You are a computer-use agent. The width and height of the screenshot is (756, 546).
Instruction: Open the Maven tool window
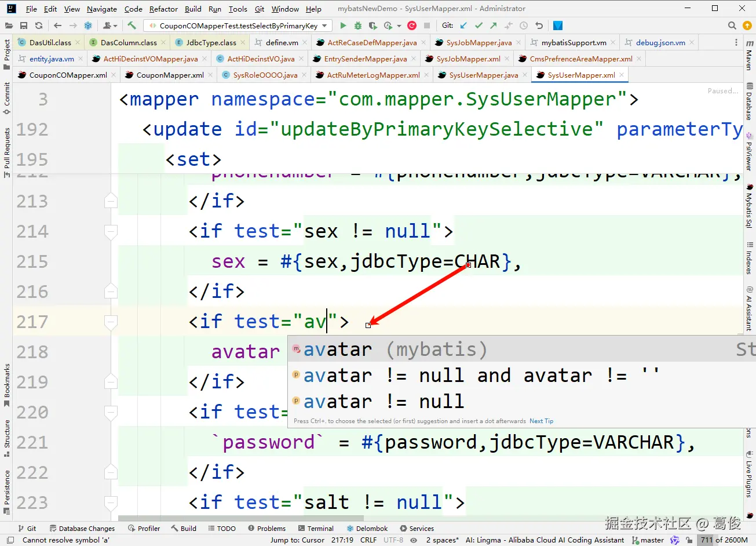pyautogui.click(x=750, y=54)
